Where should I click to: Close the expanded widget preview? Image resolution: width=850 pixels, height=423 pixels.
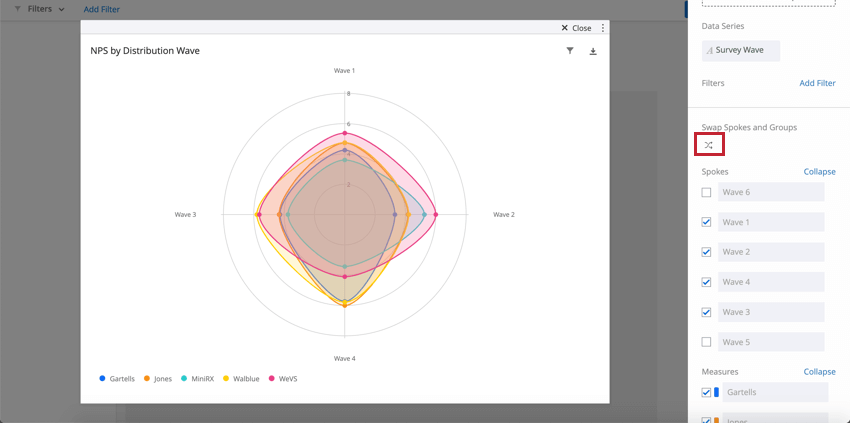(576, 28)
